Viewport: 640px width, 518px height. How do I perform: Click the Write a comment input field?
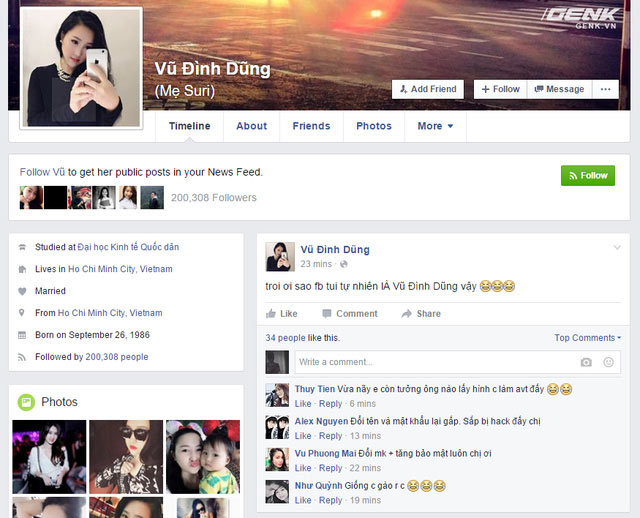pos(458,362)
